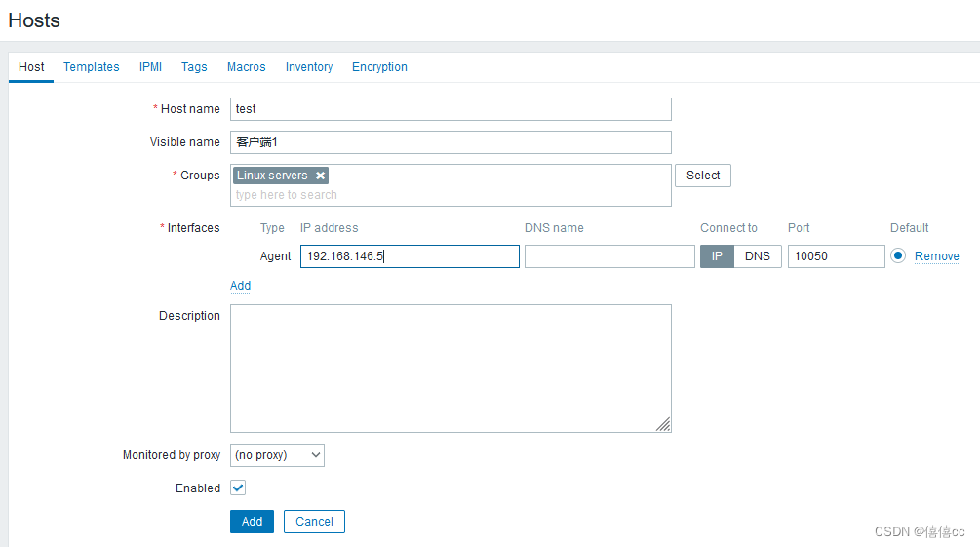Click the Agent type label
This screenshot has width=980, height=547.
coord(275,256)
